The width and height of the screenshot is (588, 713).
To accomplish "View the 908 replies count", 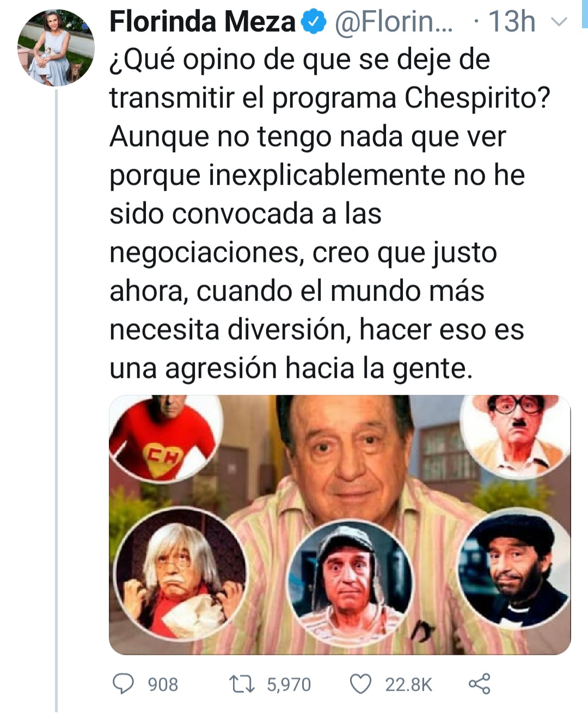I will 163,684.
